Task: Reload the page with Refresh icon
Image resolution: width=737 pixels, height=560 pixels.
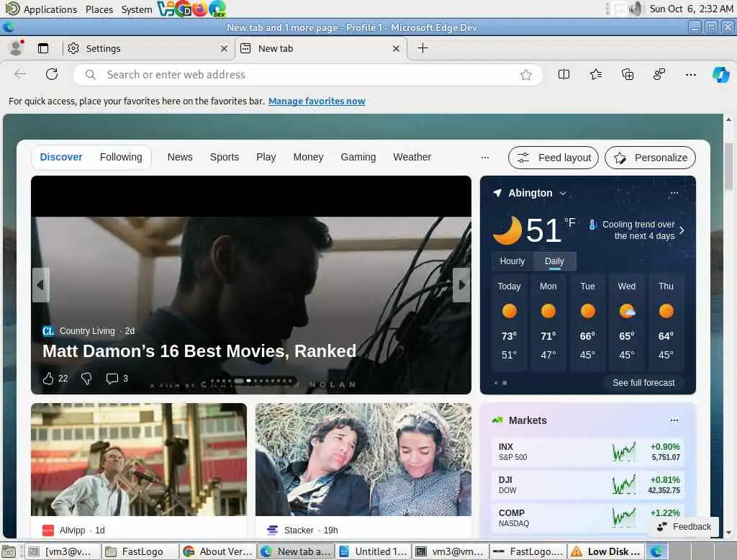Action: [52, 74]
